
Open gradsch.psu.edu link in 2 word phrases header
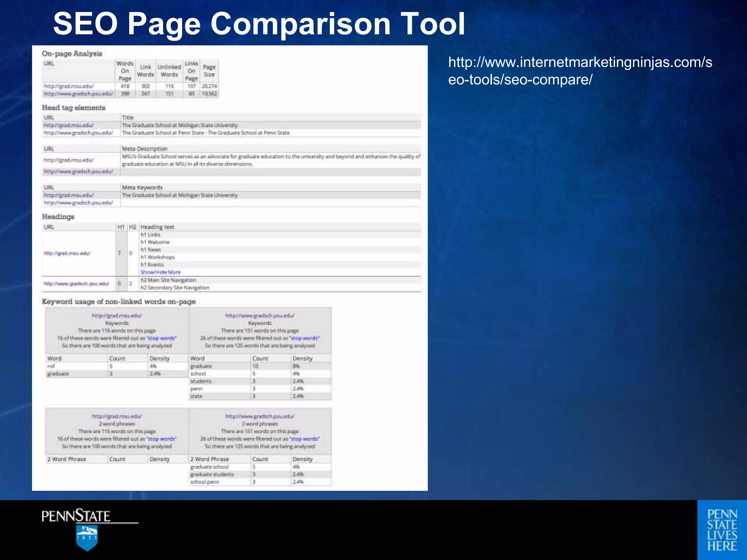click(260, 416)
